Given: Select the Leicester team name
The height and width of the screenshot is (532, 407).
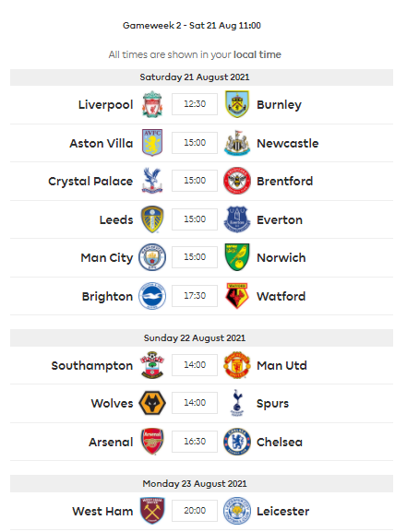Looking at the screenshot, I should pos(283,512).
